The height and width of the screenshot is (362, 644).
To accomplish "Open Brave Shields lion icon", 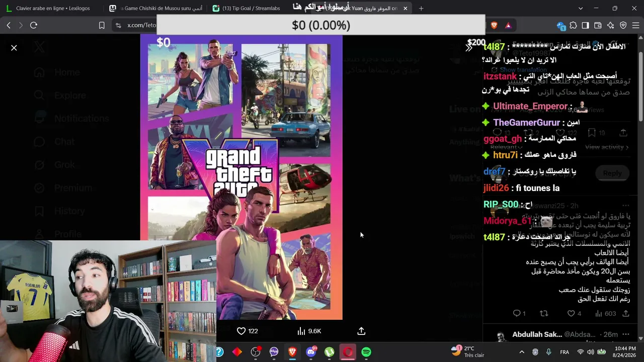I will 494,25.
